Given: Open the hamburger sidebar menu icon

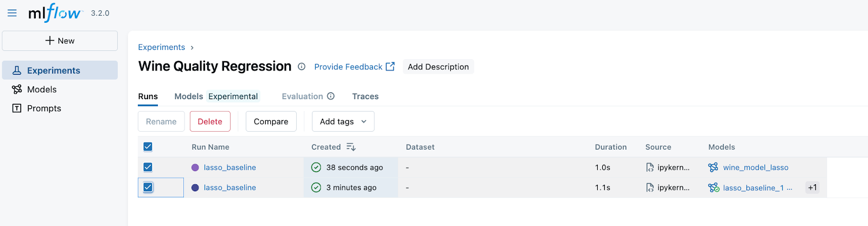Looking at the screenshot, I should (x=12, y=13).
